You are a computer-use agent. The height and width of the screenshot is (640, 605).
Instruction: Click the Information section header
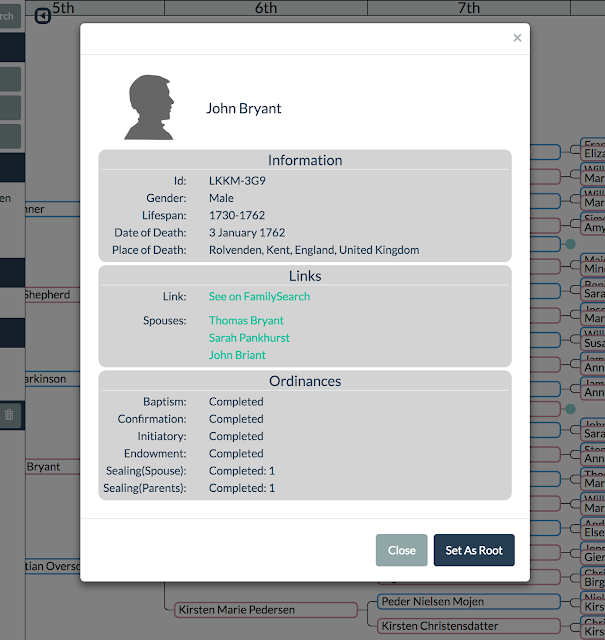(305, 160)
